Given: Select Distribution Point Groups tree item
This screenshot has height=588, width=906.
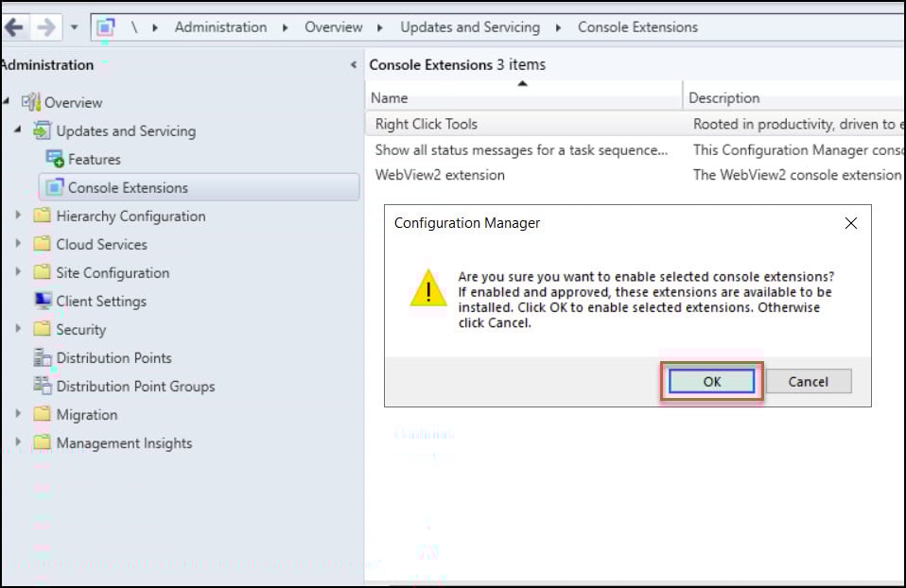Looking at the screenshot, I should point(135,386).
